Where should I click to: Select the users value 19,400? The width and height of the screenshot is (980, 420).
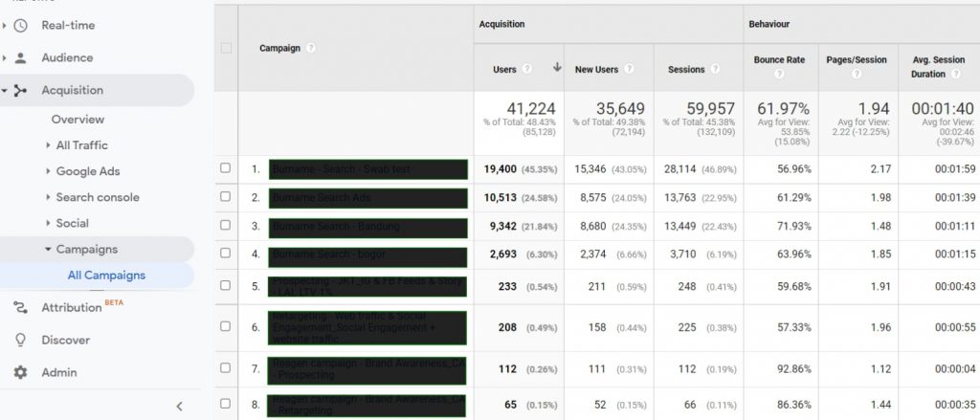pyautogui.click(x=500, y=169)
